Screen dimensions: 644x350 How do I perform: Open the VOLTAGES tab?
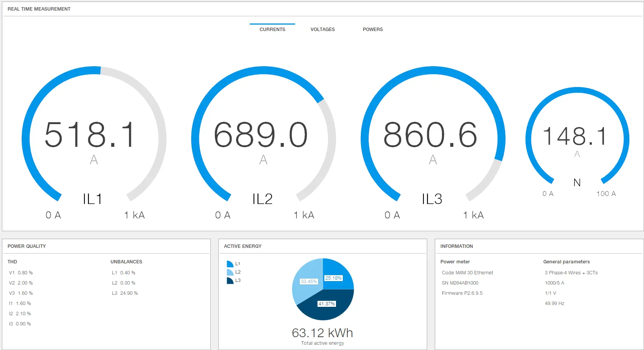click(322, 29)
